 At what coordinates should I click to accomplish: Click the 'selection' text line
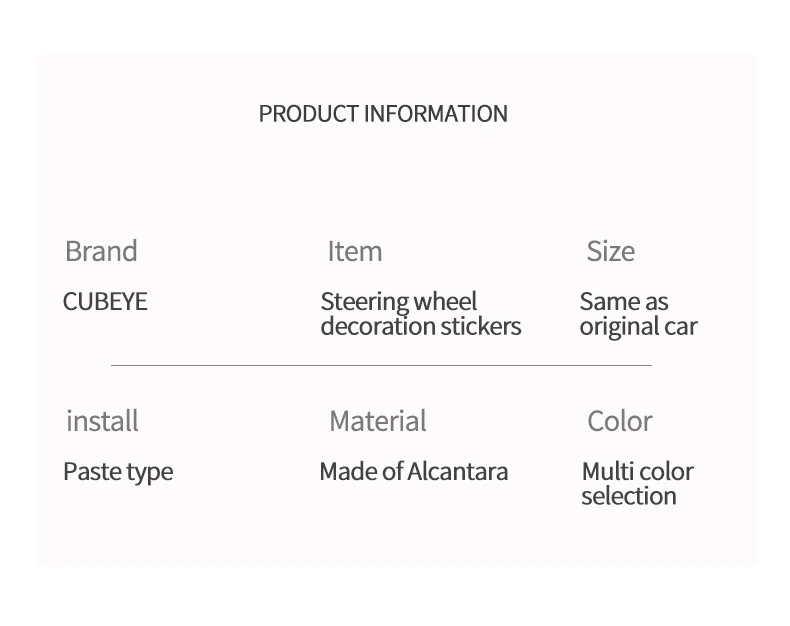(629, 496)
